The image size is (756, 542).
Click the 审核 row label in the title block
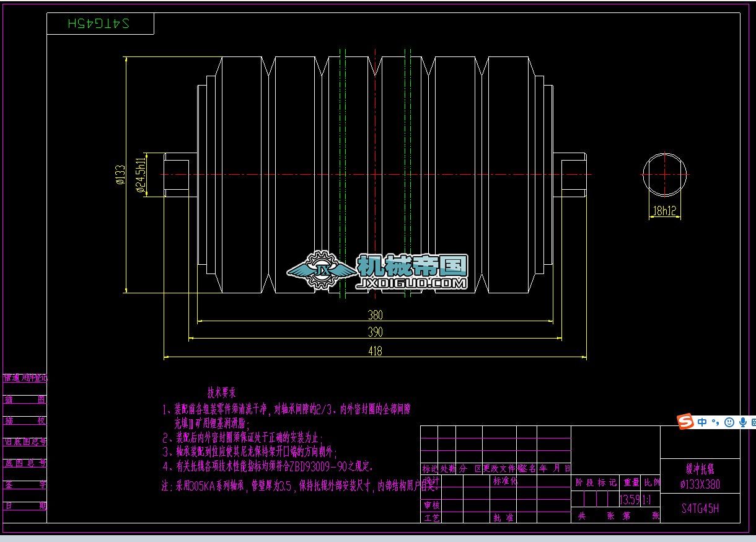(x=431, y=505)
